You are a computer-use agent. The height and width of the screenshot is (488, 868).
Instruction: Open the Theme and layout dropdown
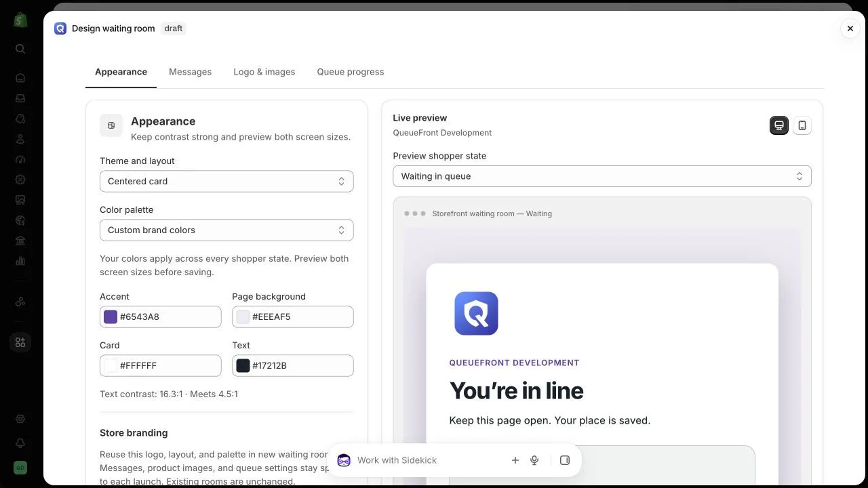226,181
